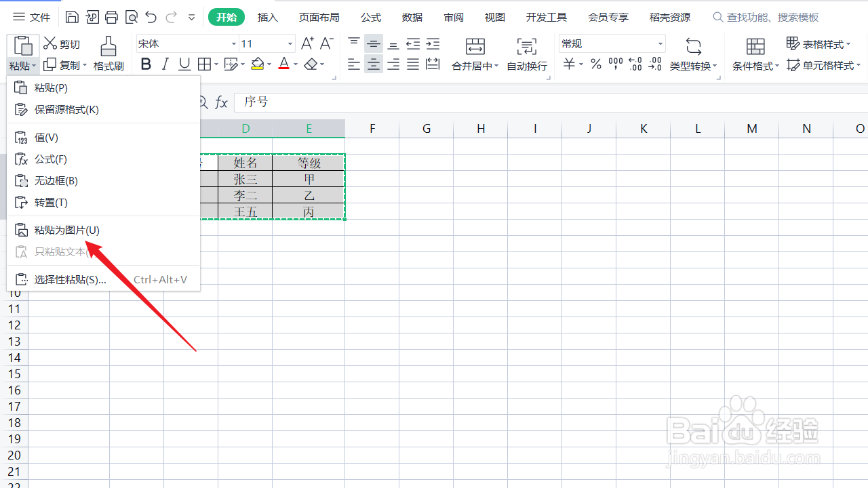Choose 无边框(B) paste option

[x=103, y=180]
